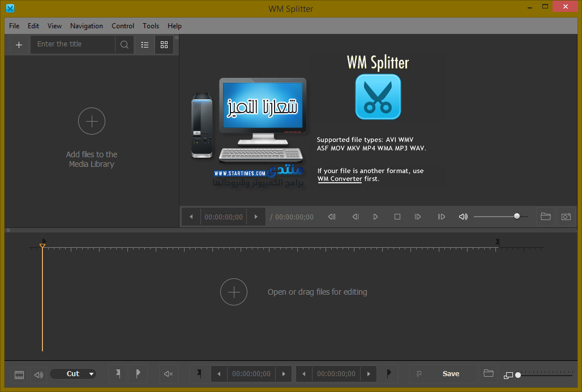The height and width of the screenshot is (392, 582).
Task: Decrease selection start time
Action: pos(219,374)
